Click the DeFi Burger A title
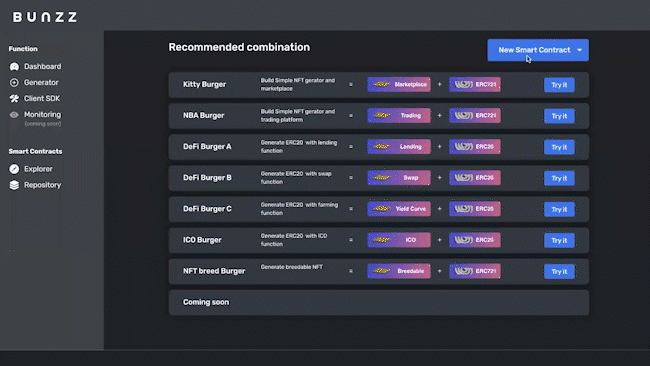 (207, 147)
